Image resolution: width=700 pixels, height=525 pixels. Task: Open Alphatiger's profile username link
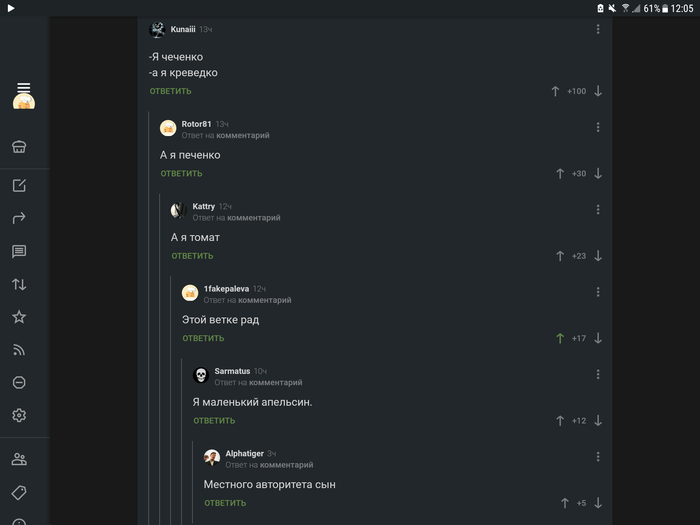click(x=244, y=453)
